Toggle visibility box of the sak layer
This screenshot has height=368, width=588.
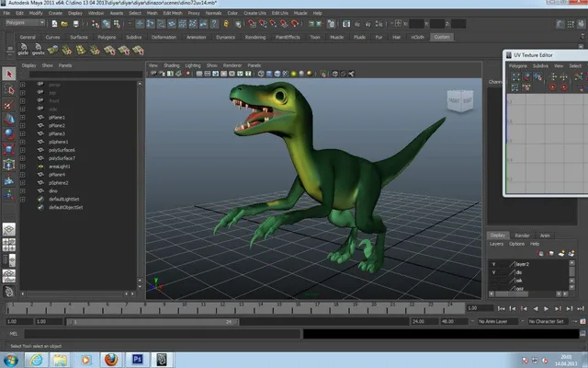click(493, 281)
